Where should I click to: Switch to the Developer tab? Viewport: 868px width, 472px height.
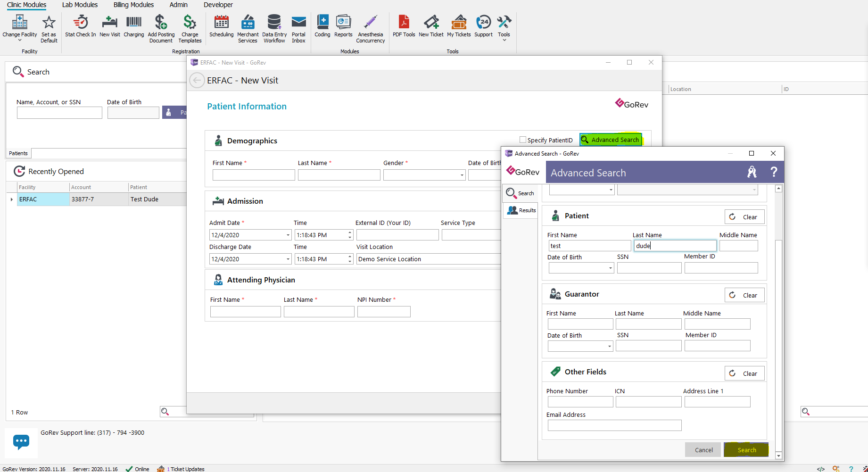pos(218,5)
